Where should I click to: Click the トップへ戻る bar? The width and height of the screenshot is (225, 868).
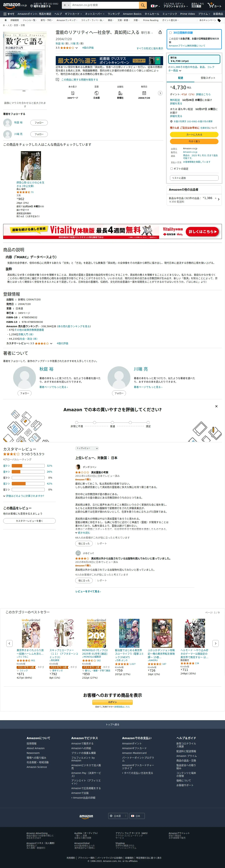[x=112, y=724]
